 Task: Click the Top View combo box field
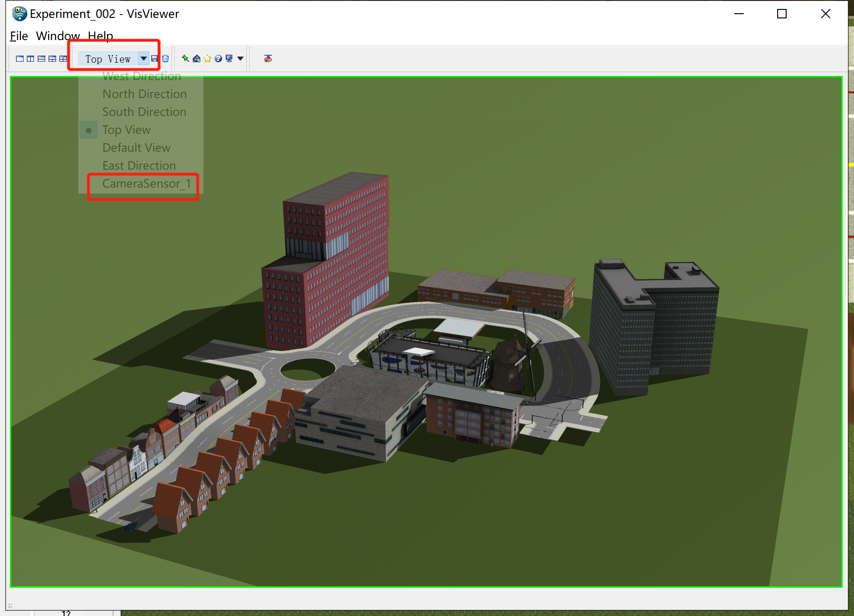tap(114, 58)
